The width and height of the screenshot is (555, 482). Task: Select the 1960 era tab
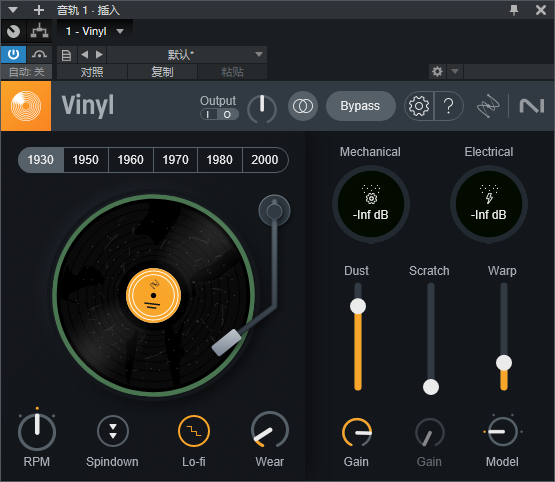pos(131,160)
